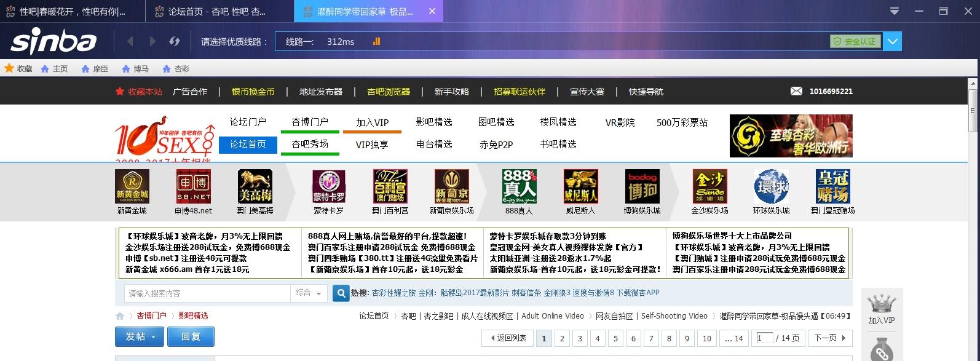Click the 论坛首页 blue navigation button
Viewport: 980px width, 361px height.
point(248,145)
